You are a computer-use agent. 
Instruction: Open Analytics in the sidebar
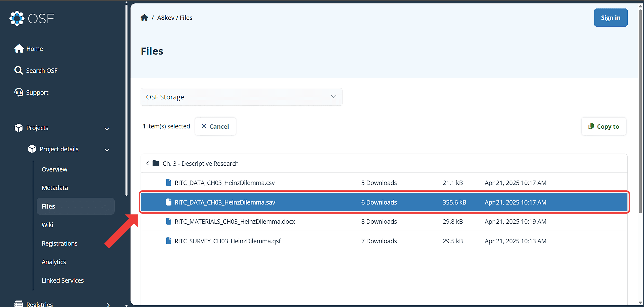[54, 262]
